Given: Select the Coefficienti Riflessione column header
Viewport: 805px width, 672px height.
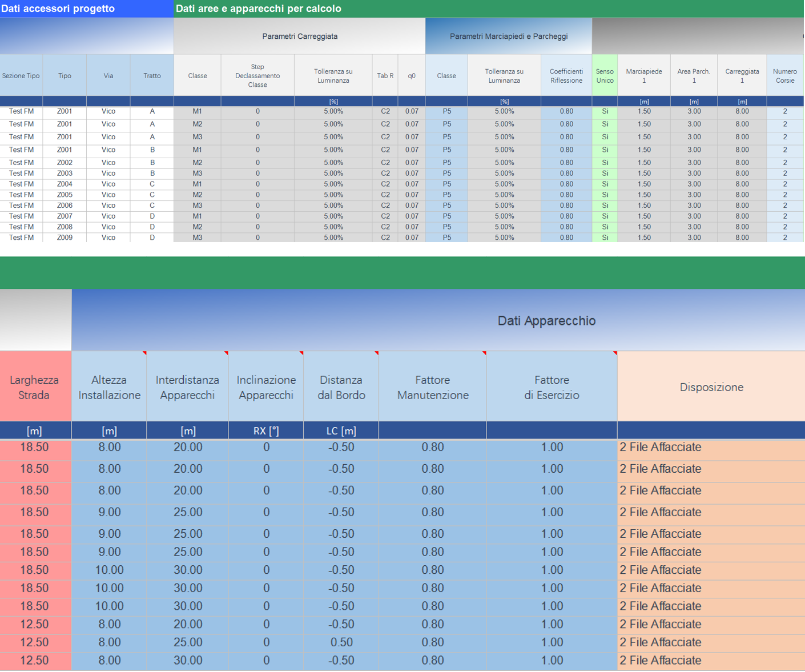Looking at the screenshot, I should [x=566, y=76].
